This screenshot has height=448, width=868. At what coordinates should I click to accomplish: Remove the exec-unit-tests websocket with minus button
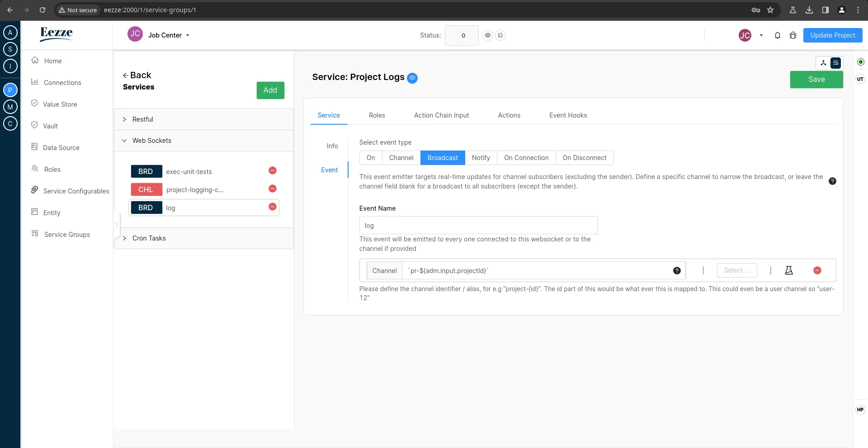click(x=272, y=171)
